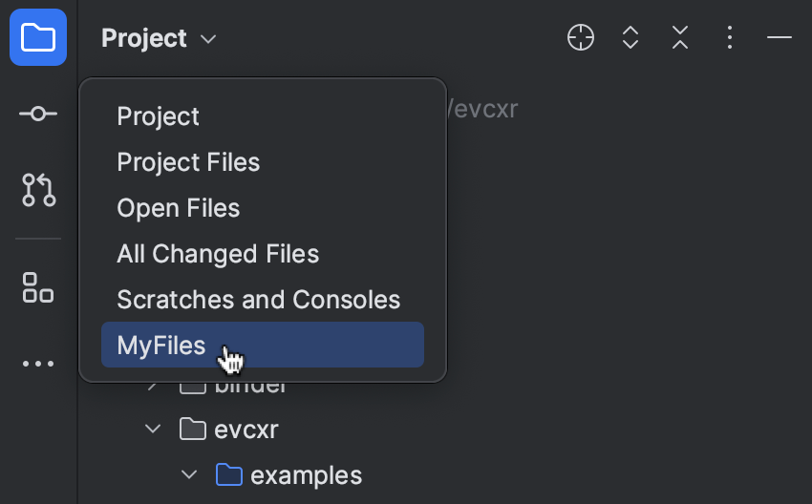The height and width of the screenshot is (504, 812).
Task: Expand all tree nodes icon
Action: (630, 37)
